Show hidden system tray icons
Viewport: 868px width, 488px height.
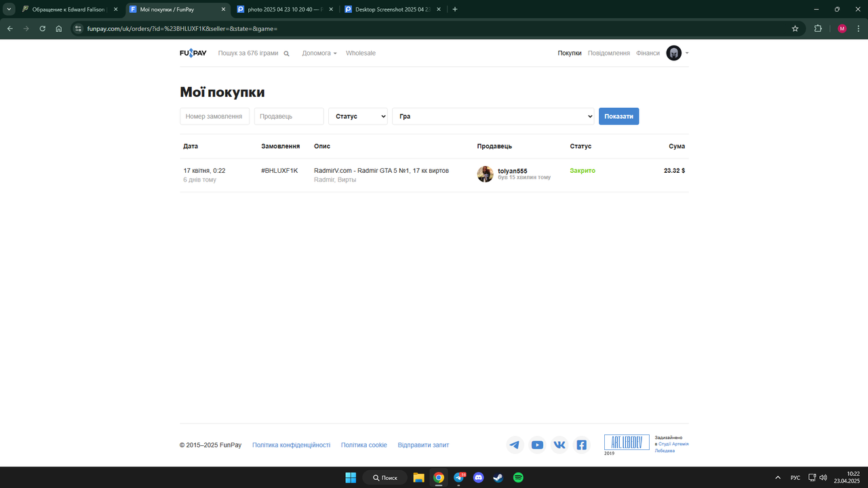(778, 478)
